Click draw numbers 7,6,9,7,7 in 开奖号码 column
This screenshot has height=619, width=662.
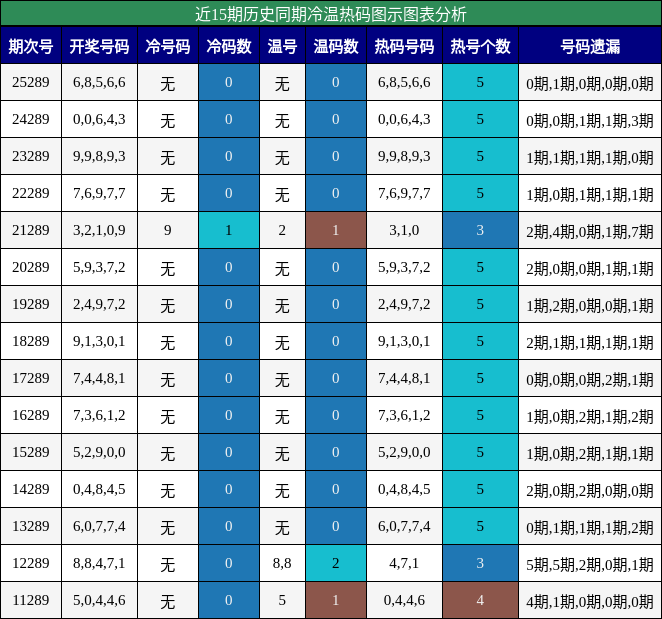(x=99, y=193)
